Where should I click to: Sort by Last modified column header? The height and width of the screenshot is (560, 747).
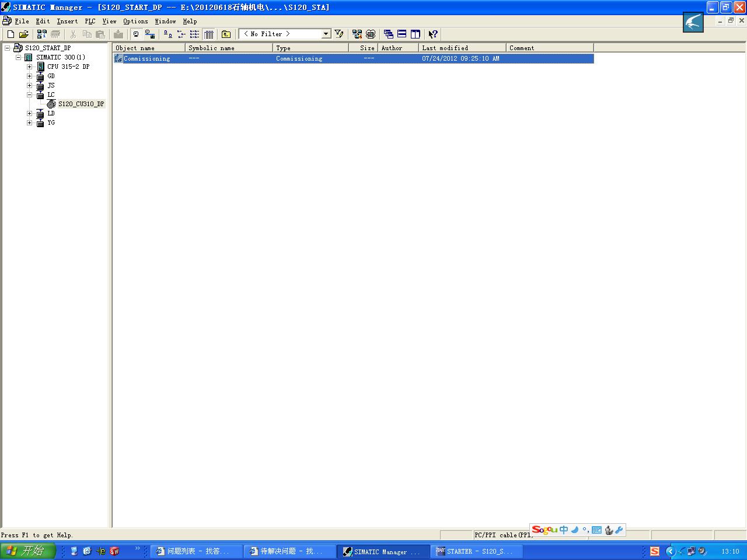pyautogui.click(x=462, y=48)
